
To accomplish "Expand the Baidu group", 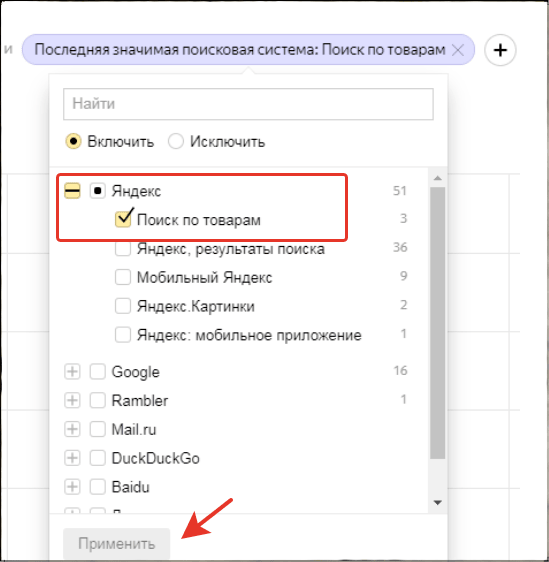I will (72, 487).
